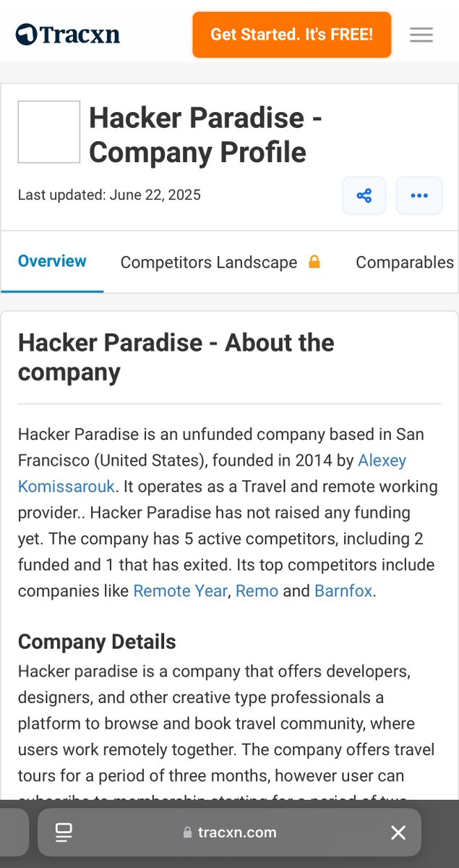The width and height of the screenshot is (459, 868).
Task: Click the orange lock icon beside Competitors Landscape
Action: coord(314,262)
